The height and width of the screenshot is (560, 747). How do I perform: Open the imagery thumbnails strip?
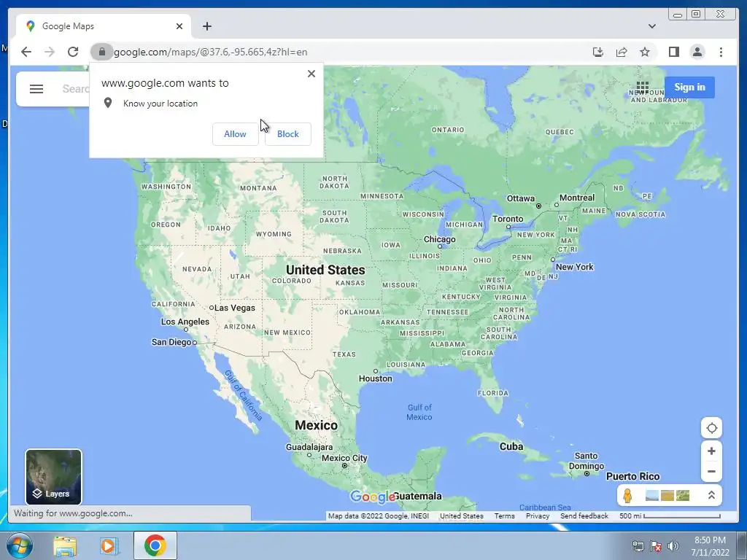pyautogui.click(x=667, y=496)
